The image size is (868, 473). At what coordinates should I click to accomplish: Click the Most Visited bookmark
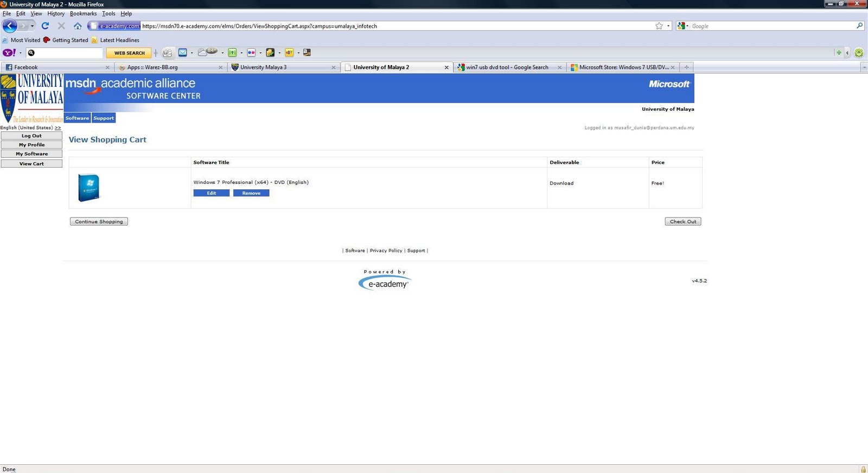[21, 40]
